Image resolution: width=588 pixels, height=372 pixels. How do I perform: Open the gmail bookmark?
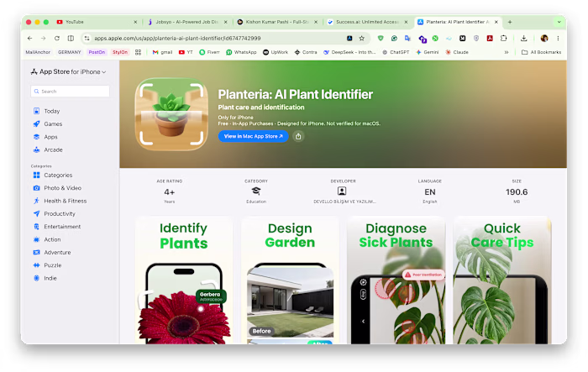162,52
